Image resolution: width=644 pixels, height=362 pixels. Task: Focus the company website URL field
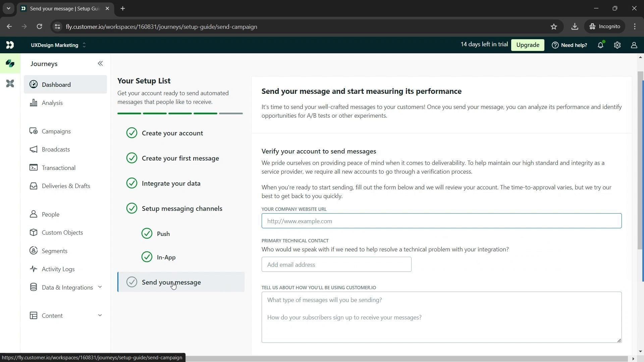[441, 221]
